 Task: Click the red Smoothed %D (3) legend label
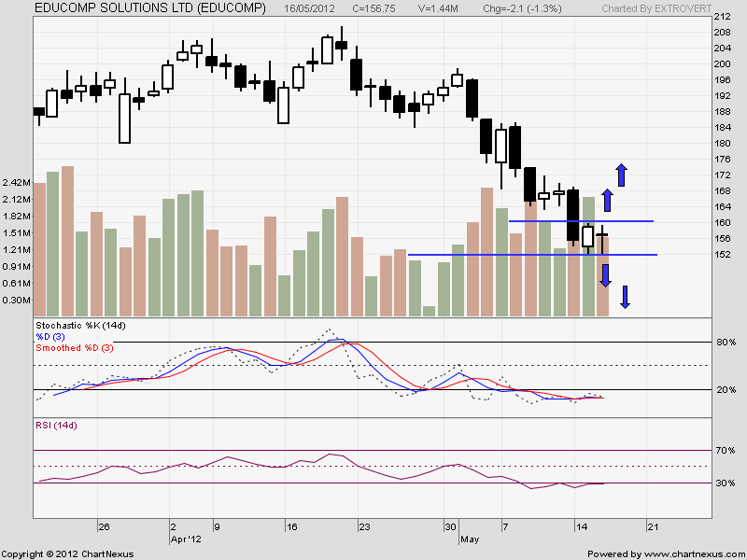point(73,348)
